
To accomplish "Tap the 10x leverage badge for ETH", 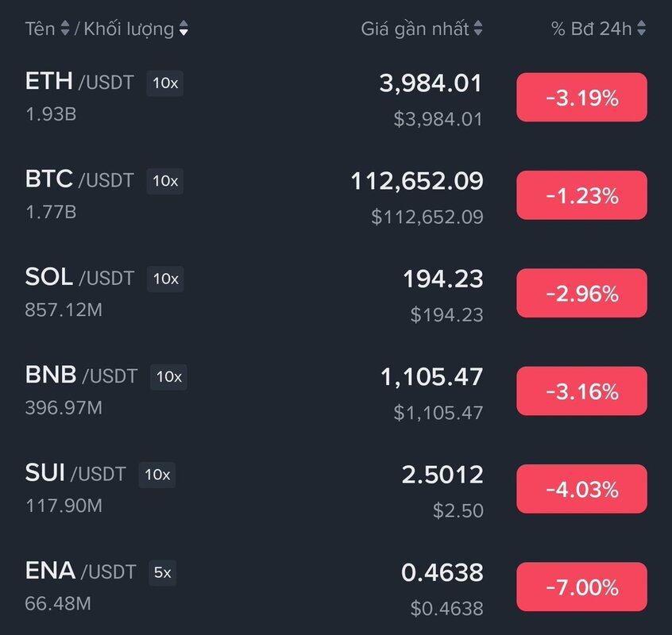I will [165, 83].
